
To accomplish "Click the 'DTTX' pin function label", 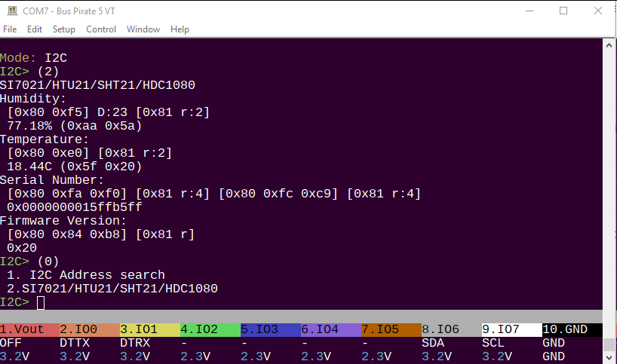I will pos(75,343).
